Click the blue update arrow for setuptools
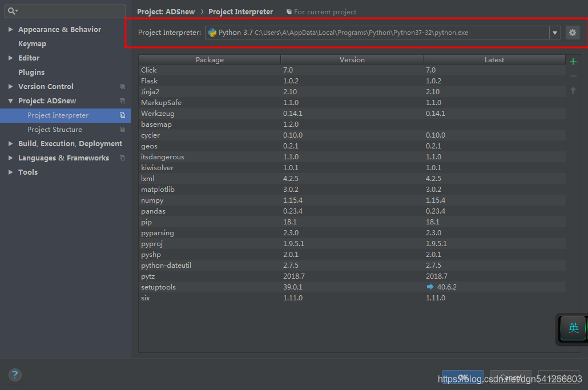This screenshot has width=588, height=390. point(430,287)
